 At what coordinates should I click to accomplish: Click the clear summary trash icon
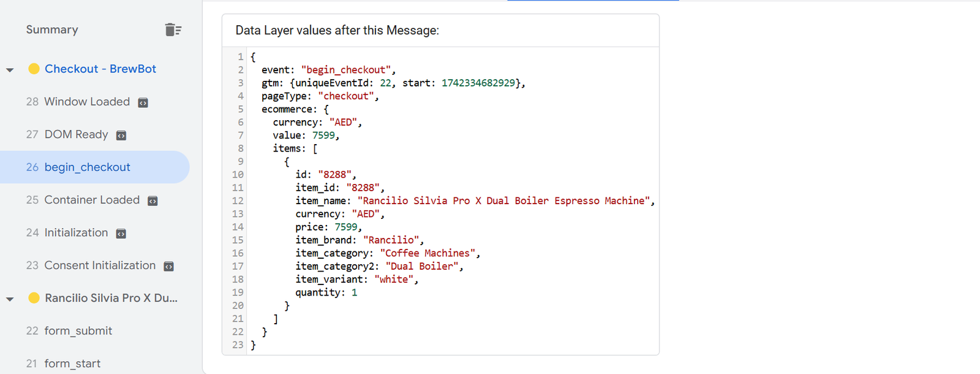point(173,29)
